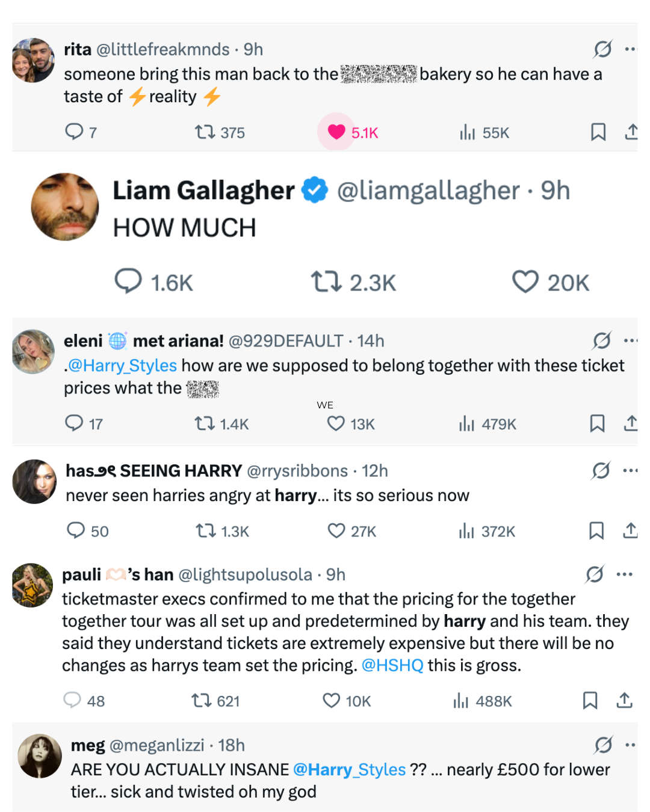Open Grok icon on meg's tweet
This screenshot has width=650, height=812.
[x=603, y=745]
